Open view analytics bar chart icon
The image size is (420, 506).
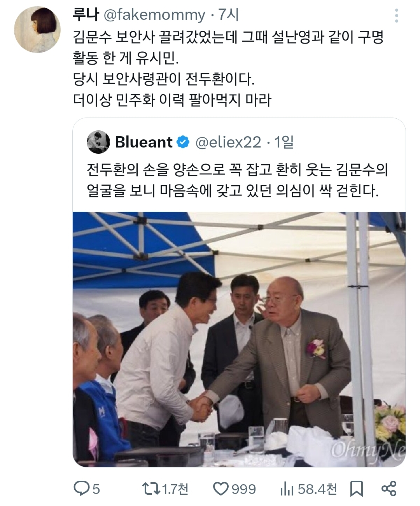287,489
